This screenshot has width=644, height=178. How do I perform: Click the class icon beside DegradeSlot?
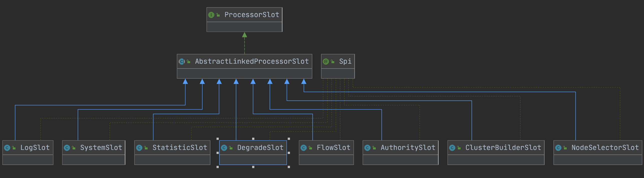tap(224, 148)
